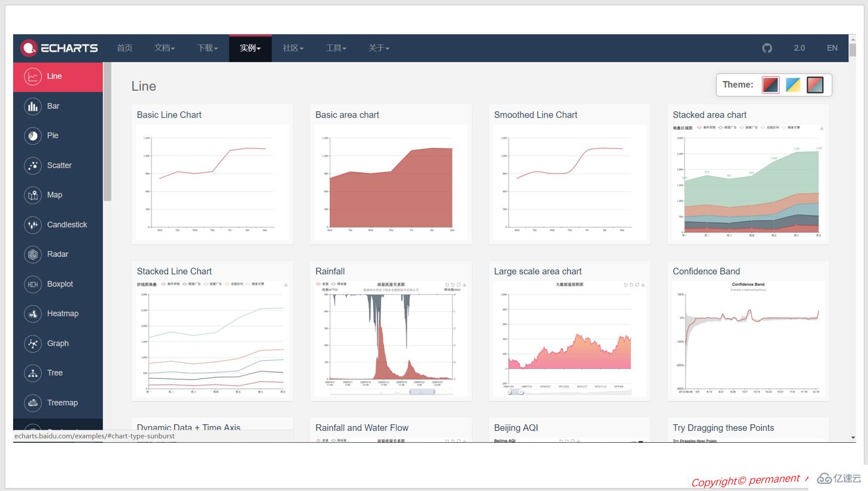Open 文档 dropdown menu
Viewport: 868px width, 491px height.
[165, 48]
